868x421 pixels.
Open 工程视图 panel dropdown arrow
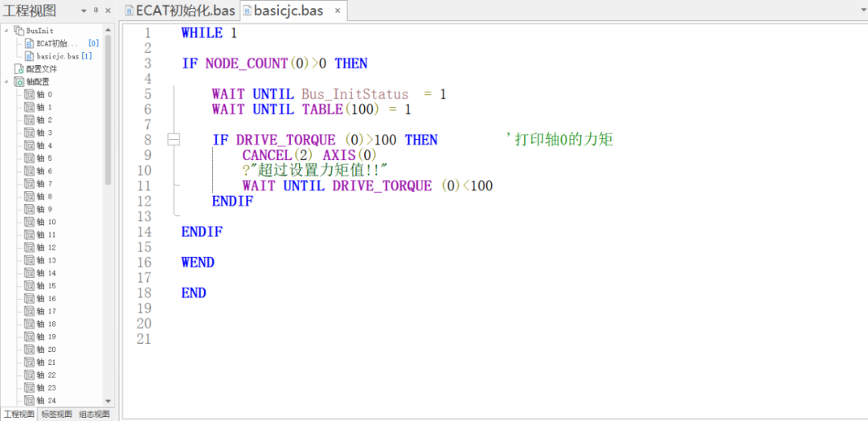point(83,10)
